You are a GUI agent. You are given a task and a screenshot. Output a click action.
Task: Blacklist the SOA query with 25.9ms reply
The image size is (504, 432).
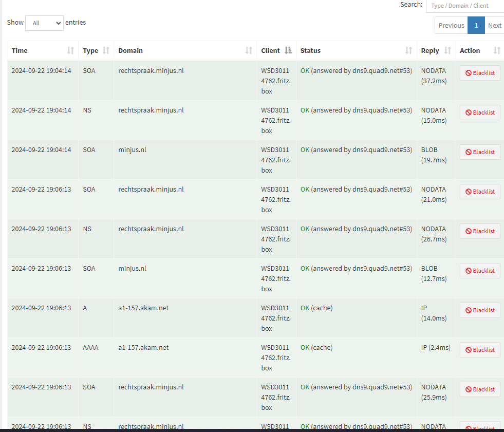tap(480, 389)
